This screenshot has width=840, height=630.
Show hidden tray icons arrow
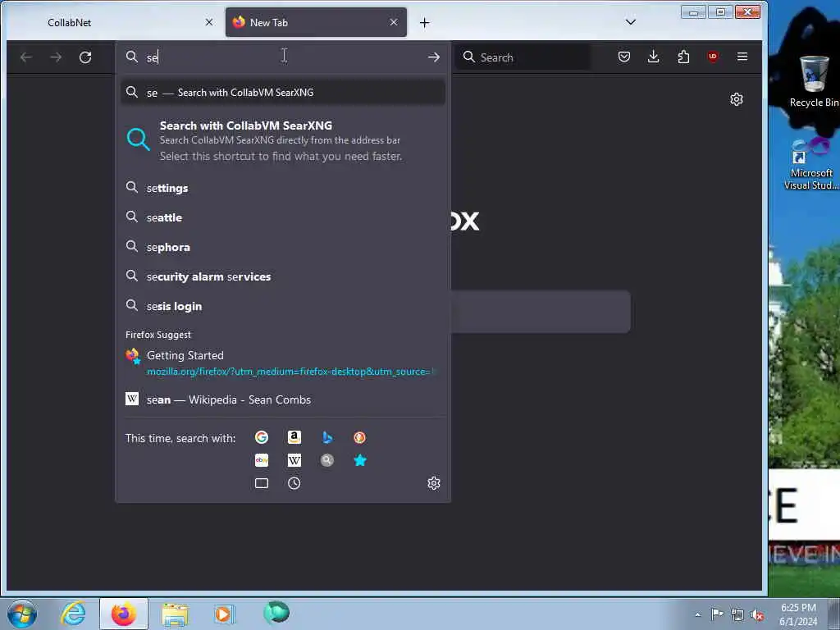pyautogui.click(x=697, y=614)
